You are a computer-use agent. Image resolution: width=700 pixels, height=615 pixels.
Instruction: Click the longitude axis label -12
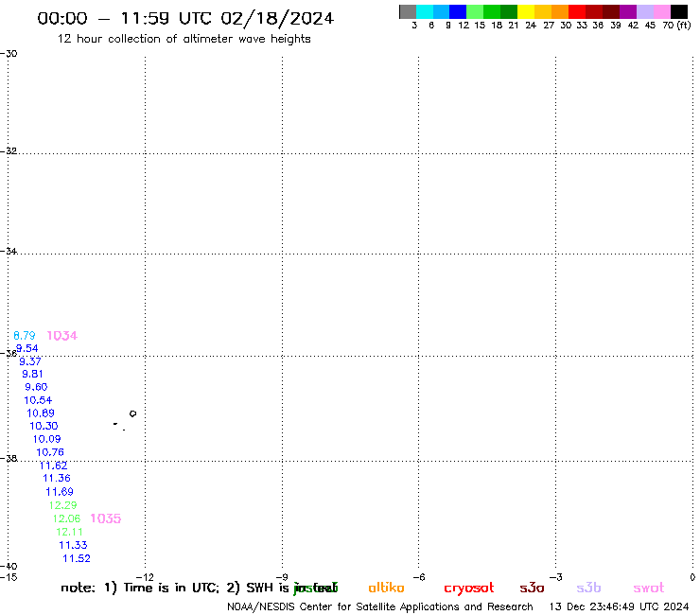(x=145, y=577)
